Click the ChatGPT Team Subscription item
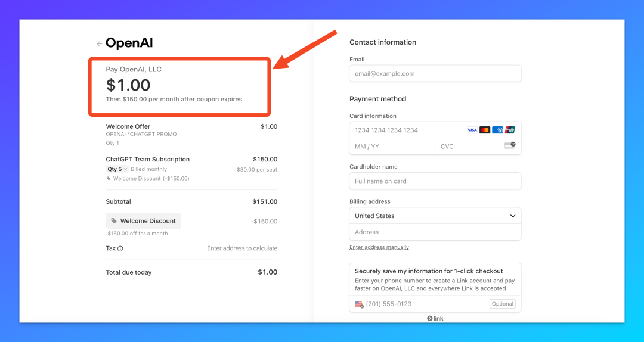This screenshot has width=644, height=342. pyautogui.click(x=148, y=159)
